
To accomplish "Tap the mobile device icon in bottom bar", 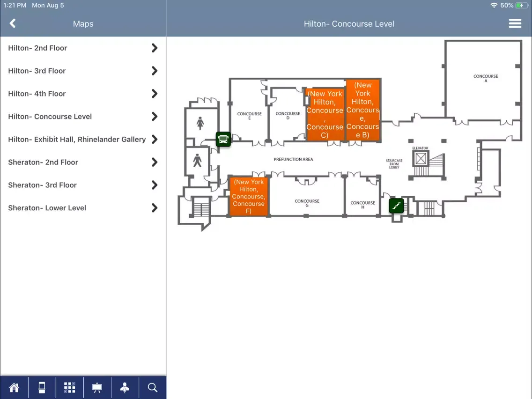I will click(42, 387).
